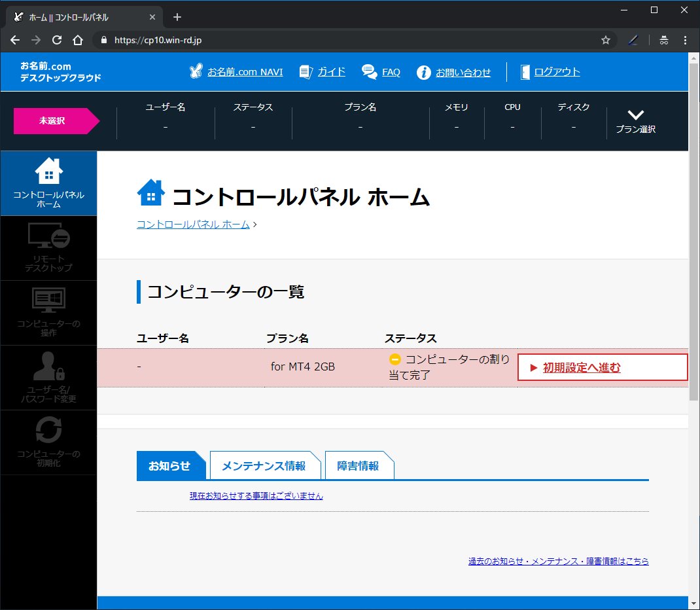
Task: Click the ステータス column header in the list
Action: [411, 338]
